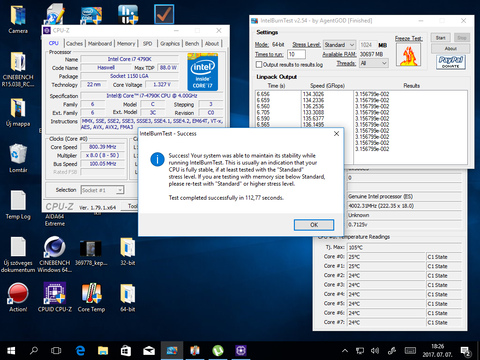Open the 32-bit folder icon
This screenshot has width=480, height=360.
pyautogui.click(x=128, y=248)
